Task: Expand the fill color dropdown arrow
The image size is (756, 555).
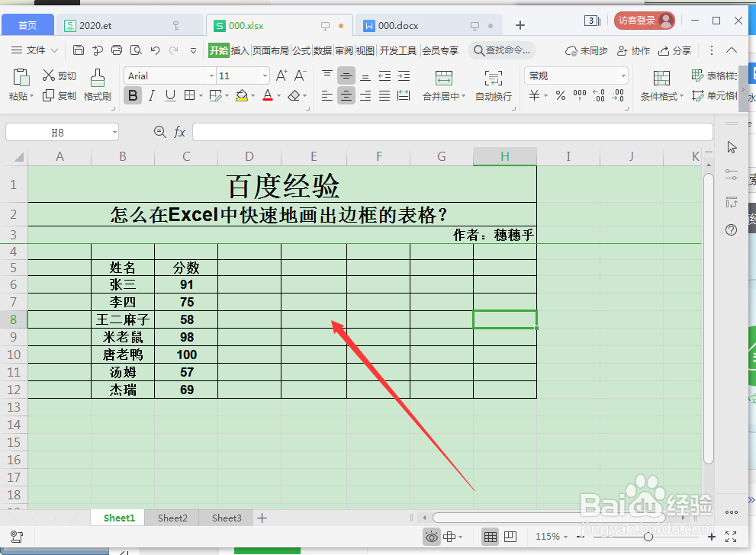Action: click(x=253, y=96)
